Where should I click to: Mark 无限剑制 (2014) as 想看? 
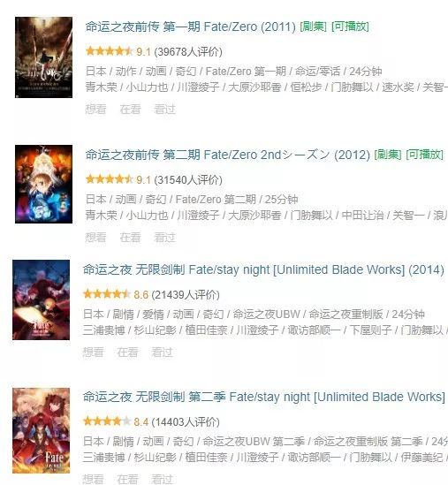point(93,352)
